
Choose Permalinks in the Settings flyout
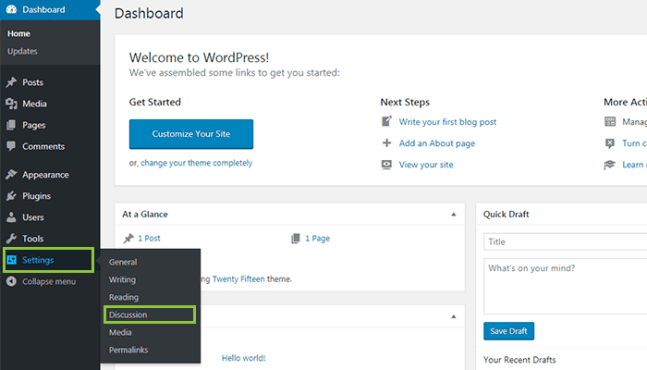[128, 350]
